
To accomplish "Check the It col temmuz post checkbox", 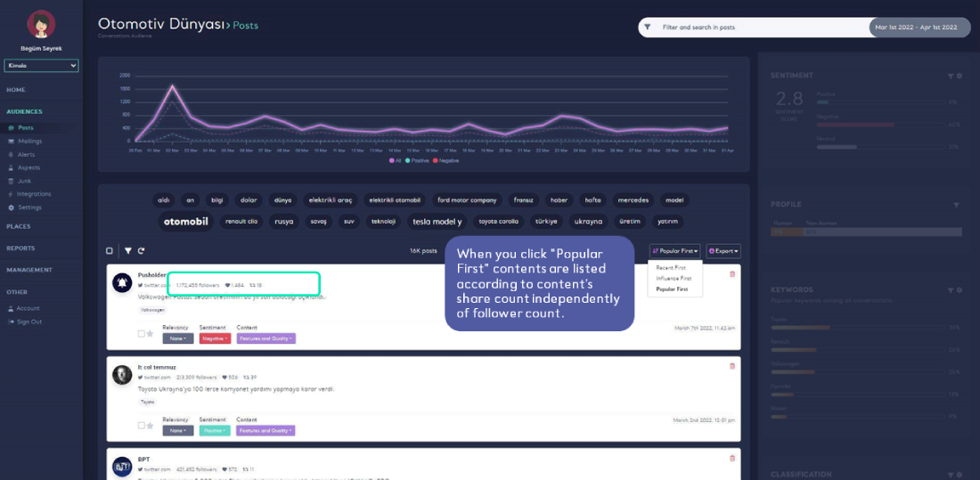I will [x=141, y=426].
